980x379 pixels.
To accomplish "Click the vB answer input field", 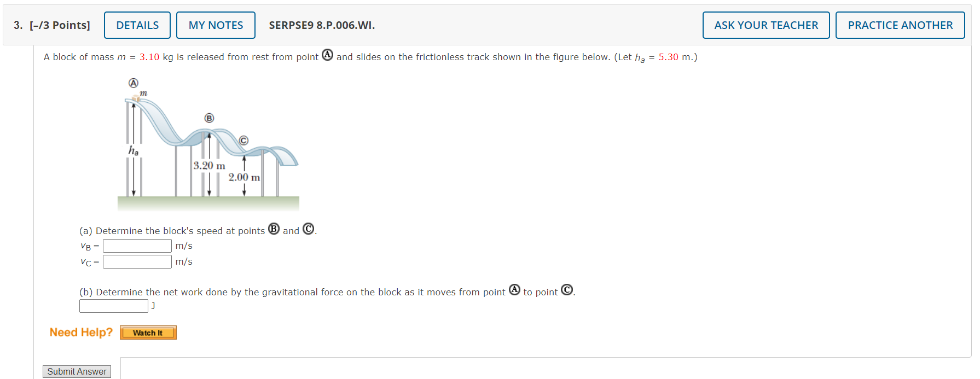I will [137, 246].
